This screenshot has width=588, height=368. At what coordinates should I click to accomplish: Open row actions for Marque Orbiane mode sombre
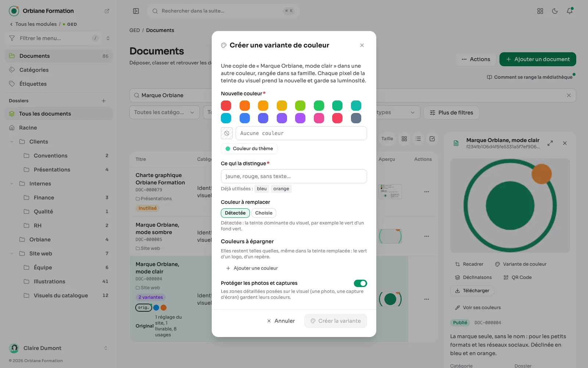pos(427,236)
